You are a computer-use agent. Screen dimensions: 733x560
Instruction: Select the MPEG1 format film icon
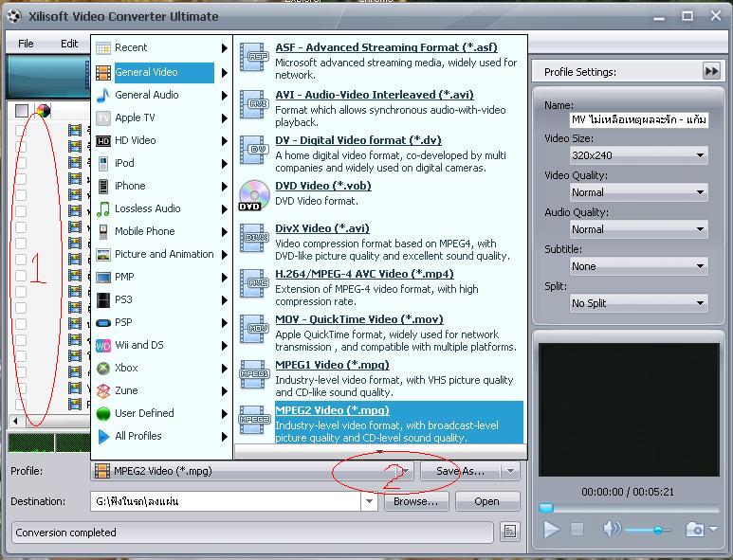click(254, 374)
